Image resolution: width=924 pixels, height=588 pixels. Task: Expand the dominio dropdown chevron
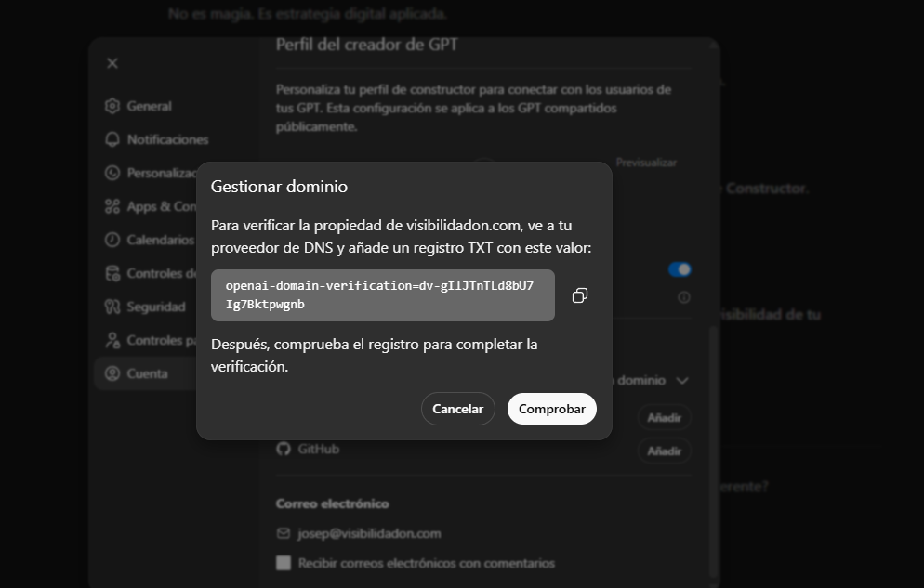coord(682,381)
